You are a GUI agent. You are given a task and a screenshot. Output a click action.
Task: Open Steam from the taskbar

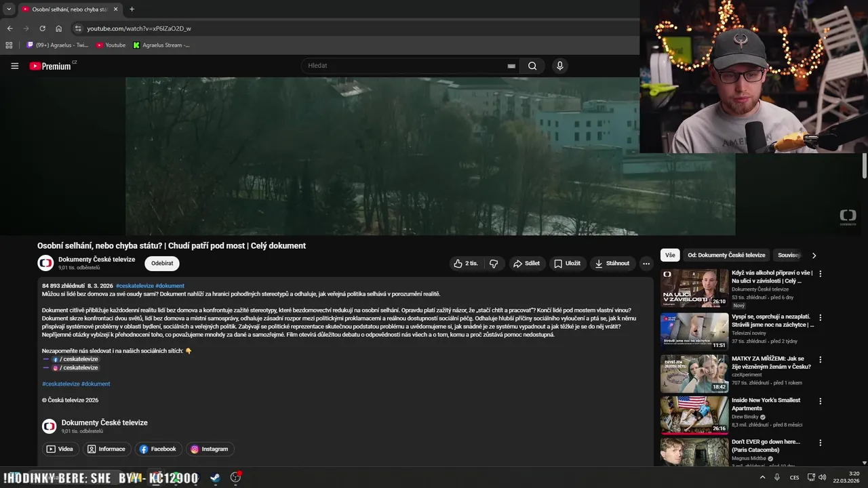215,477
